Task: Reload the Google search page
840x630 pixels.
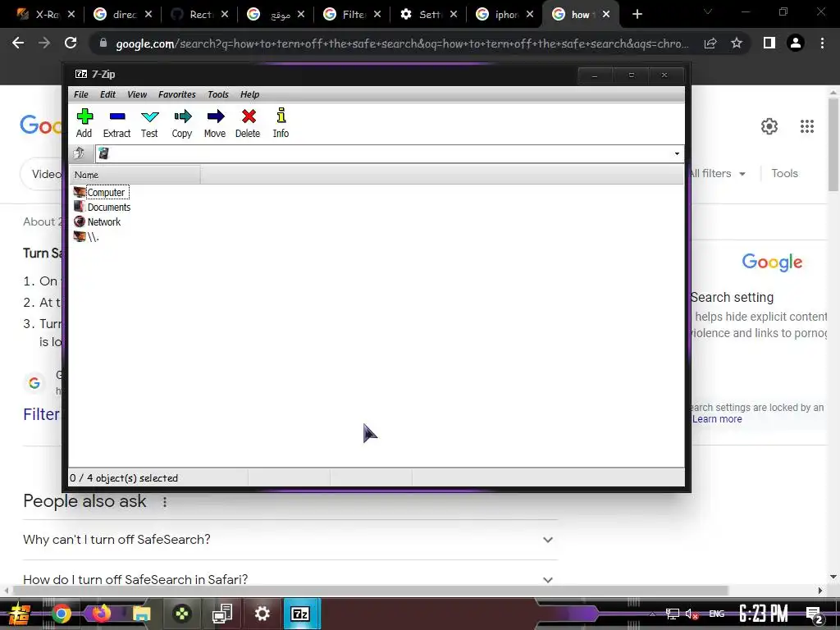Action: (x=71, y=43)
